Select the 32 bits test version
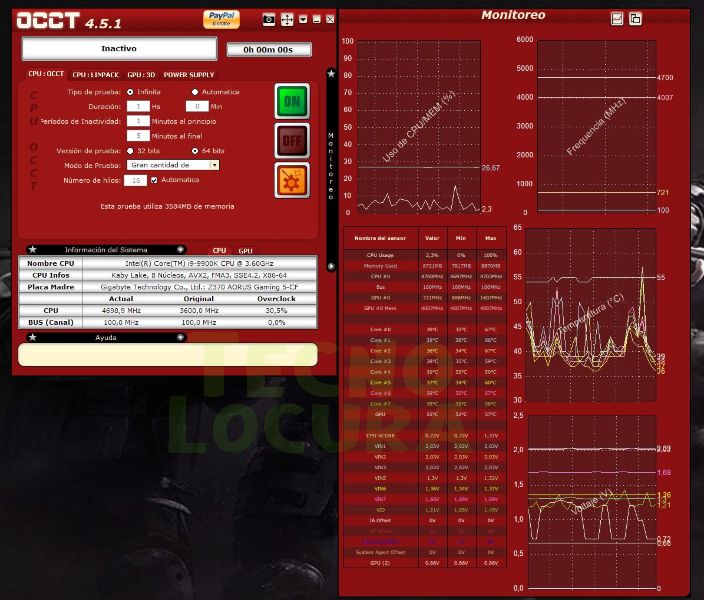This screenshot has width=704, height=600. 130,151
